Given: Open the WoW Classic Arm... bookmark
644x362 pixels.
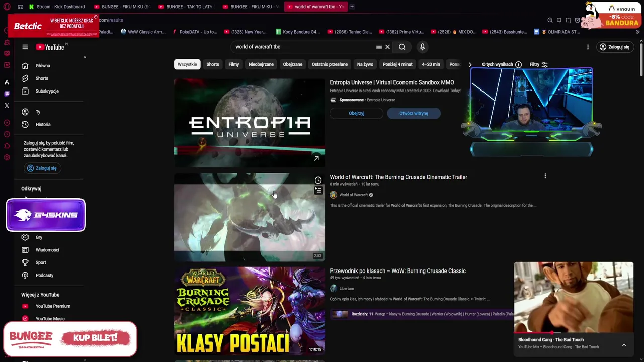Looking at the screenshot, I should pyautogui.click(x=143, y=32).
